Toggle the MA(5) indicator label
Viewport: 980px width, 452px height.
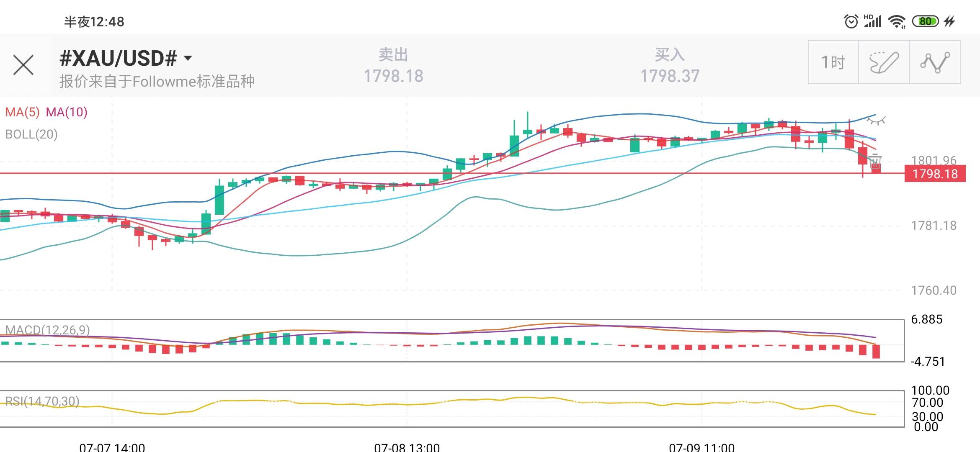[x=22, y=112]
